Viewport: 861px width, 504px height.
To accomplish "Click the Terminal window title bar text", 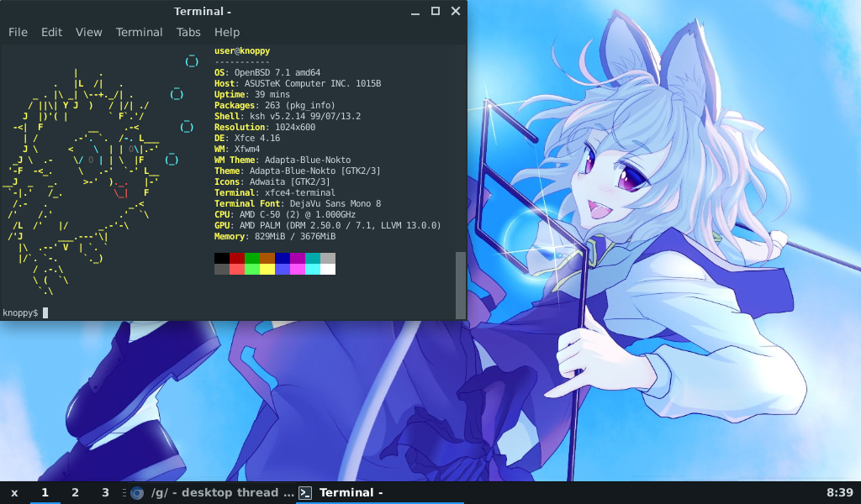I will click(x=202, y=11).
